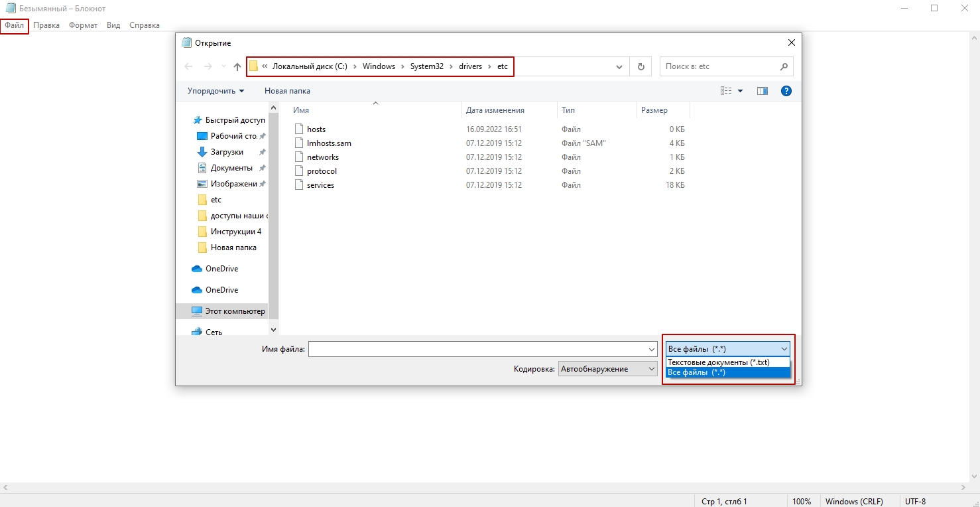This screenshot has height=507, width=980.
Task: Click the refresh icon beside address bar
Action: 641,67
